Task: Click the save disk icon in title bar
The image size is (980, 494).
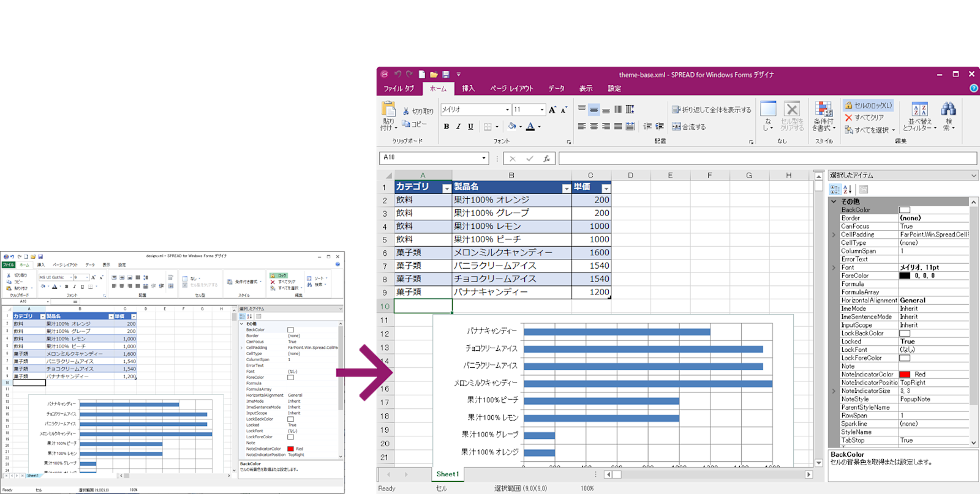Action: pyautogui.click(x=446, y=75)
